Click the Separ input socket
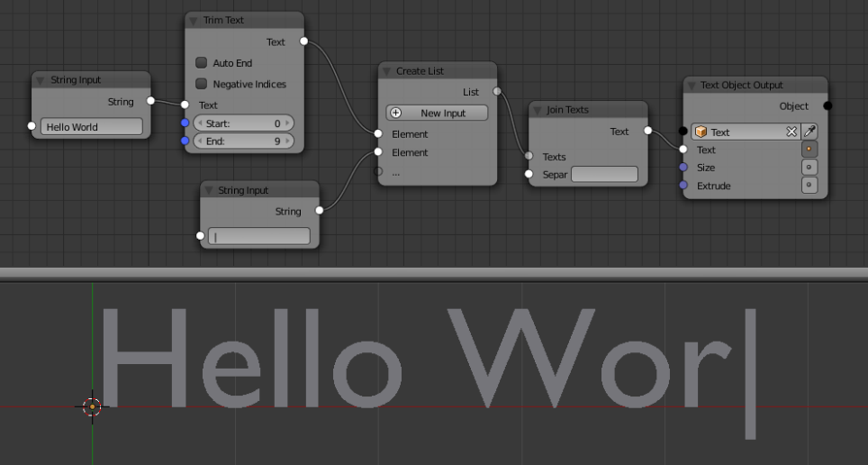Screen dimensions: 868x465 tap(529, 174)
